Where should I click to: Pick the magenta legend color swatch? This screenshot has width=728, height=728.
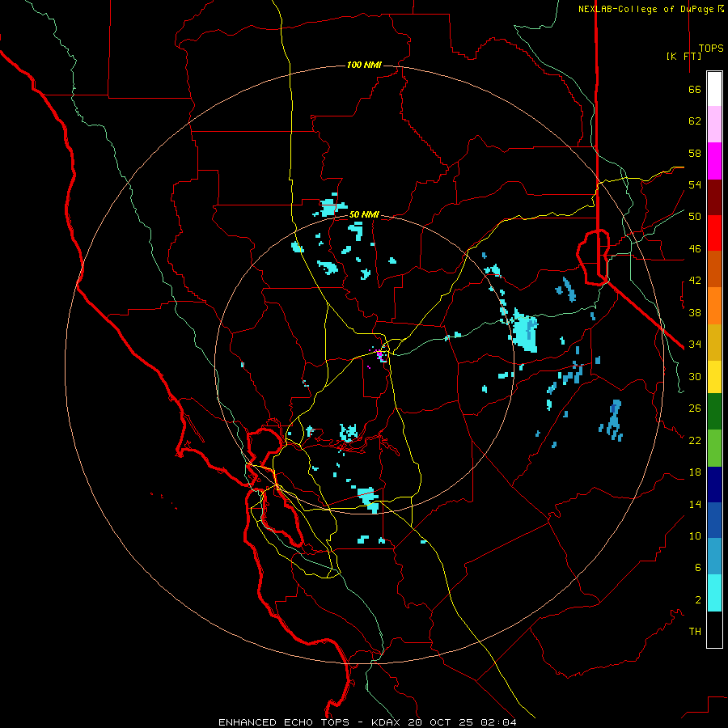coord(714,161)
